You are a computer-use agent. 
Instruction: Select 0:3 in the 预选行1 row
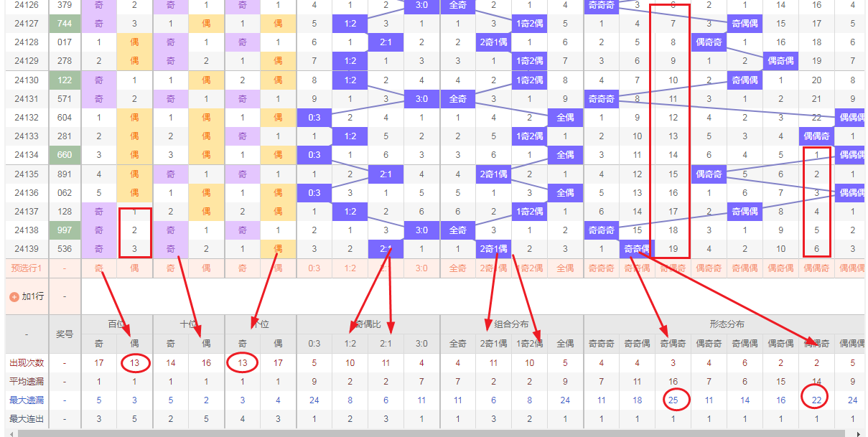click(314, 268)
